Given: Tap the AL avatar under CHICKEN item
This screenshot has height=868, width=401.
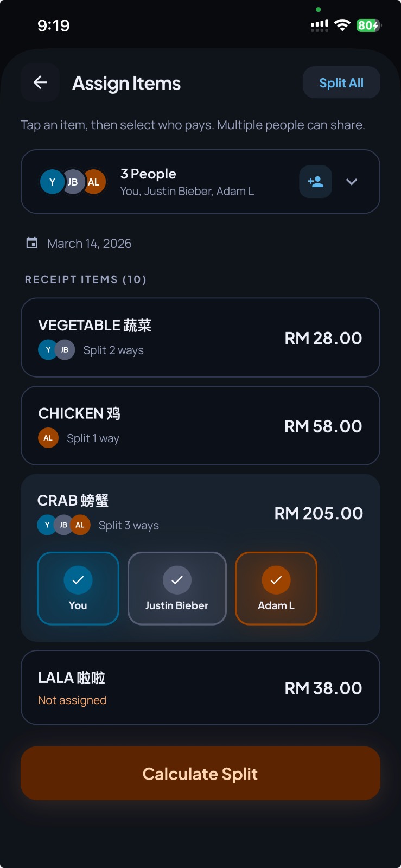Looking at the screenshot, I should 48,438.
